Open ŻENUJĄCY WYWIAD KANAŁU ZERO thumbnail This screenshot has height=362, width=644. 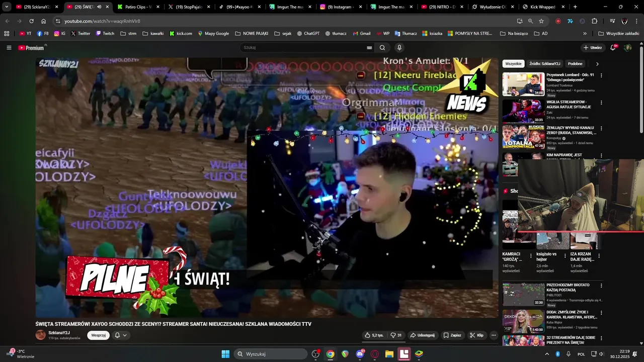point(523,137)
